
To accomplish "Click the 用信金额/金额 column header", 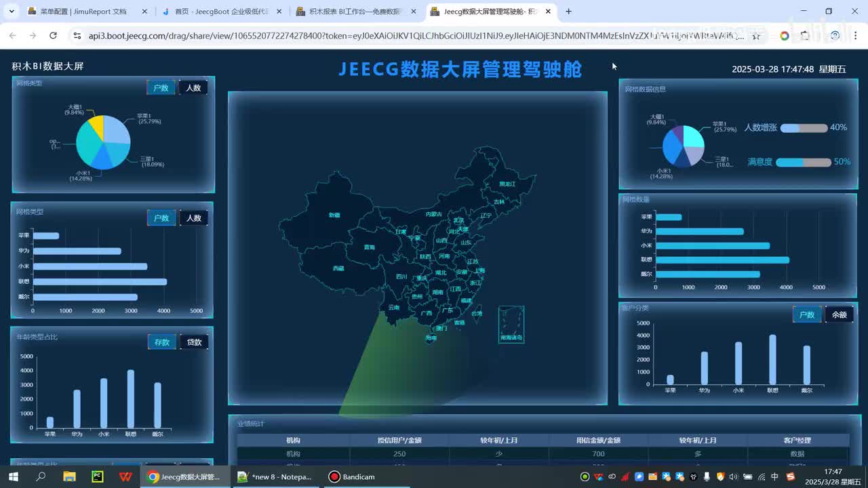I will tap(598, 441).
